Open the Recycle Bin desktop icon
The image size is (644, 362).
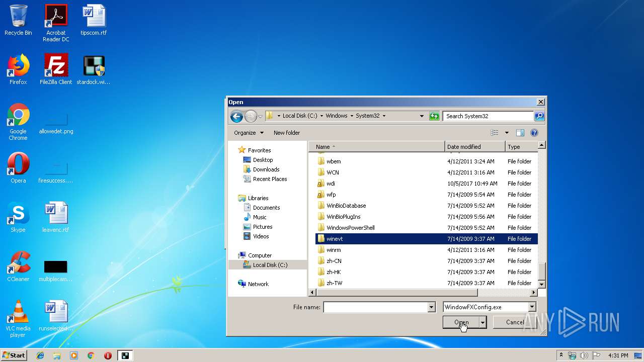pyautogui.click(x=18, y=20)
